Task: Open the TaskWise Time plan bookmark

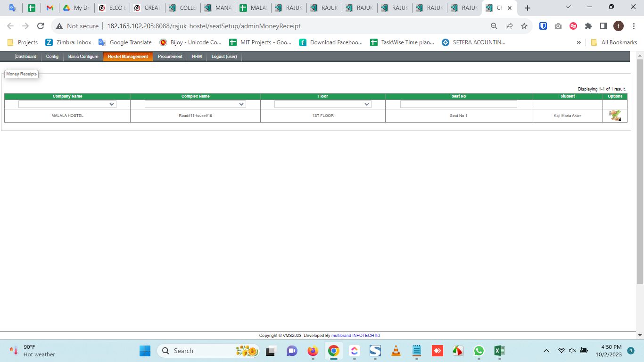Action: (402, 42)
